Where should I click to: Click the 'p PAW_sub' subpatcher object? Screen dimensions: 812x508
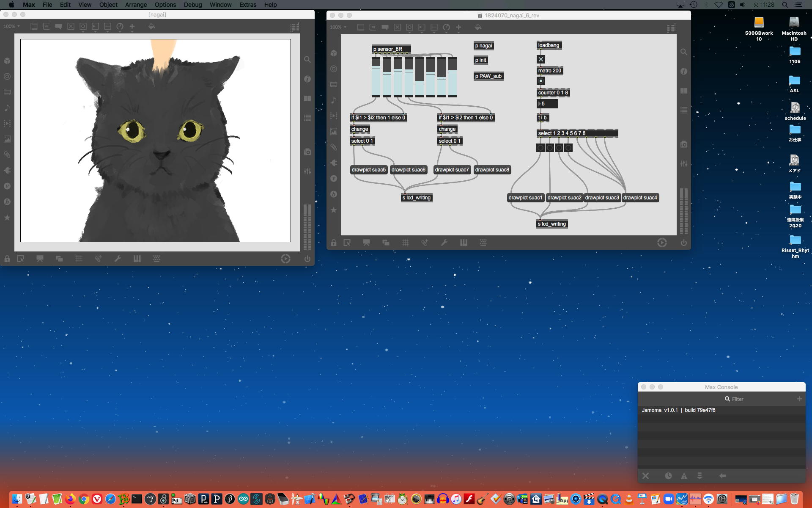click(x=488, y=76)
